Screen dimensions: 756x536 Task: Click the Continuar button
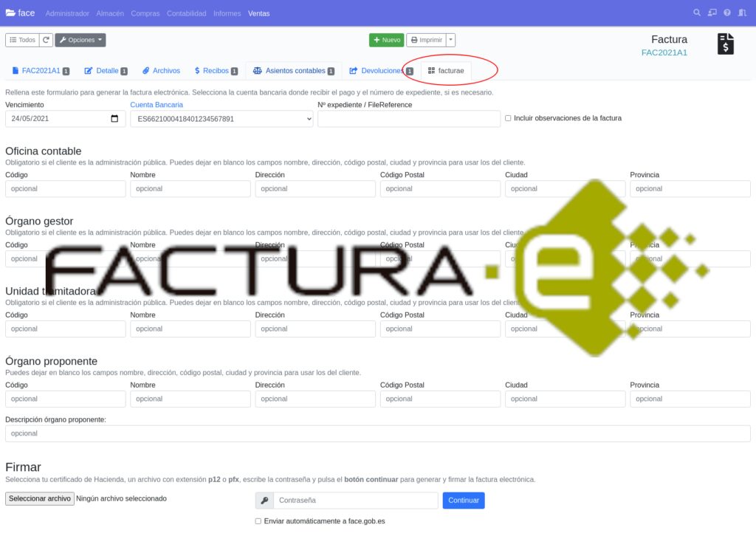[464, 501]
